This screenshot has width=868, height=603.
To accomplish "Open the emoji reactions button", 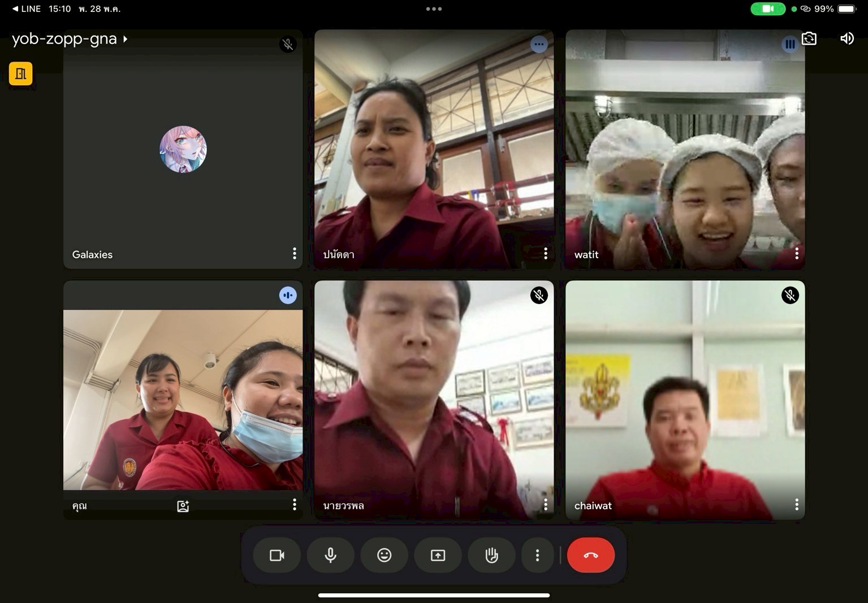I will coord(385,556).
